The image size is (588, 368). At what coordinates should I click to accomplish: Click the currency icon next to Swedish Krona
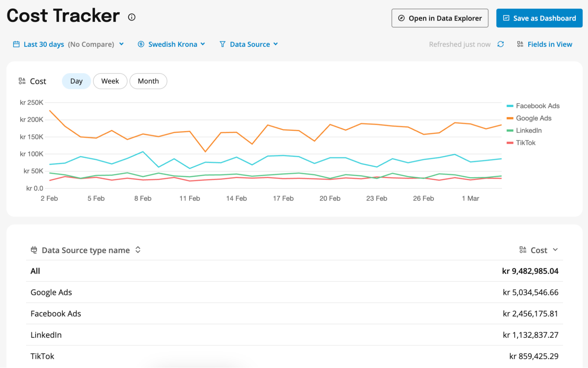click(x=141, y=44)
